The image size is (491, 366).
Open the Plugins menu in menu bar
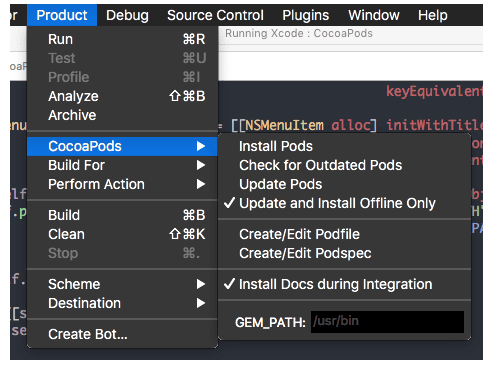[306, 15]
